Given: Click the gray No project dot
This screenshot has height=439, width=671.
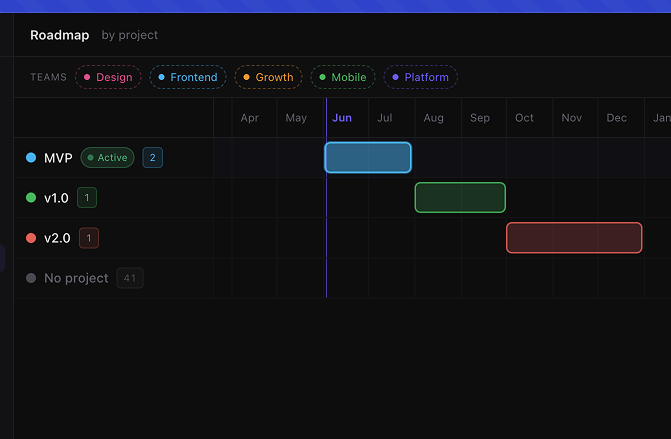Looking at the screenshot, I should click(31, 278).
